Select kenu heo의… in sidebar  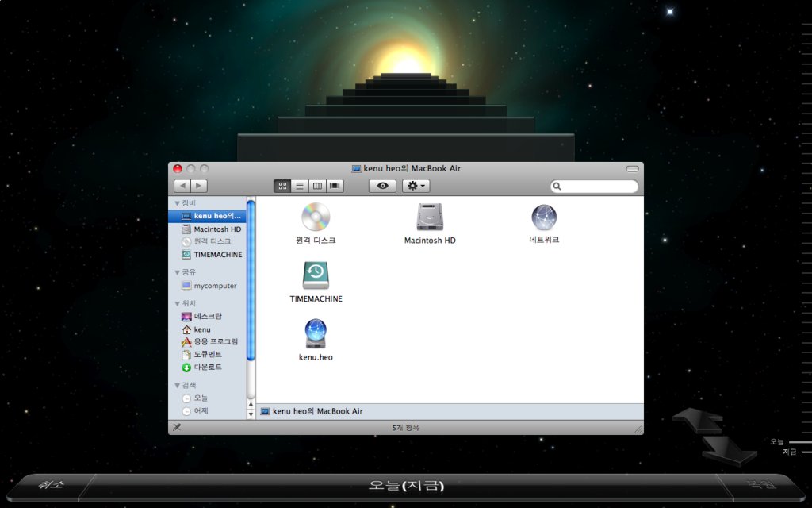point(207,216)
